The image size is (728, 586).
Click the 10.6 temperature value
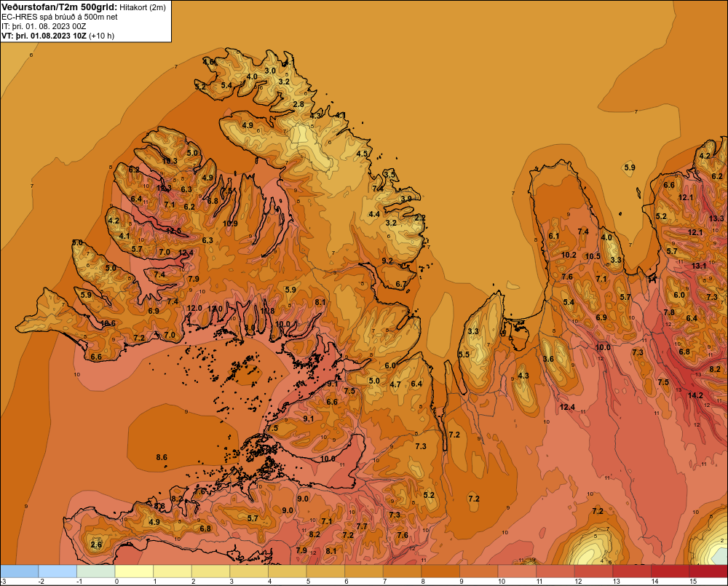(108, 323)
